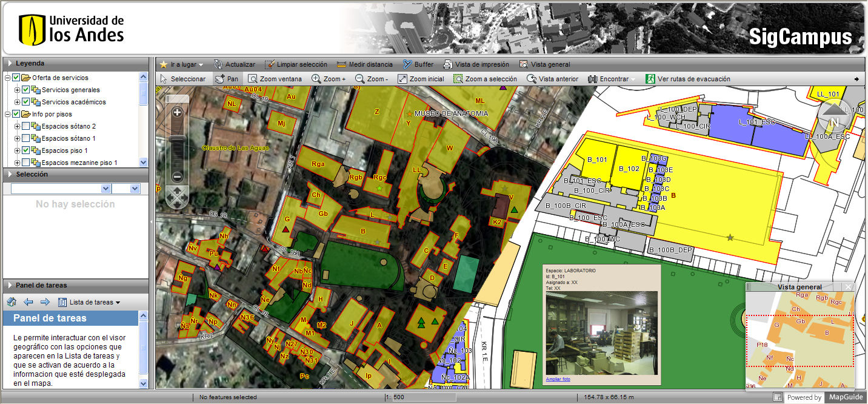Viewport: 868px width, 404px height.
Task: Click the scale input field 1:500
Action: click(x=424, y=397)
